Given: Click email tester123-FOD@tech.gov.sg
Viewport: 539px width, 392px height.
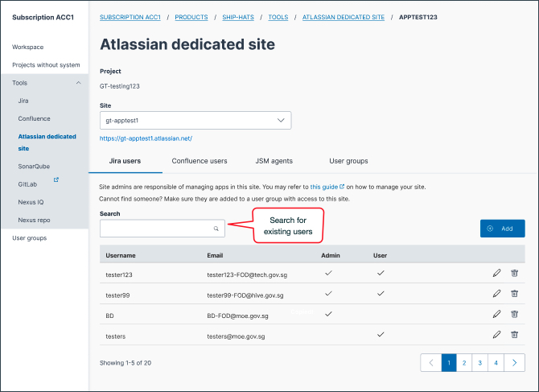Looking at the screenshot, I should (x=247, y=274).
